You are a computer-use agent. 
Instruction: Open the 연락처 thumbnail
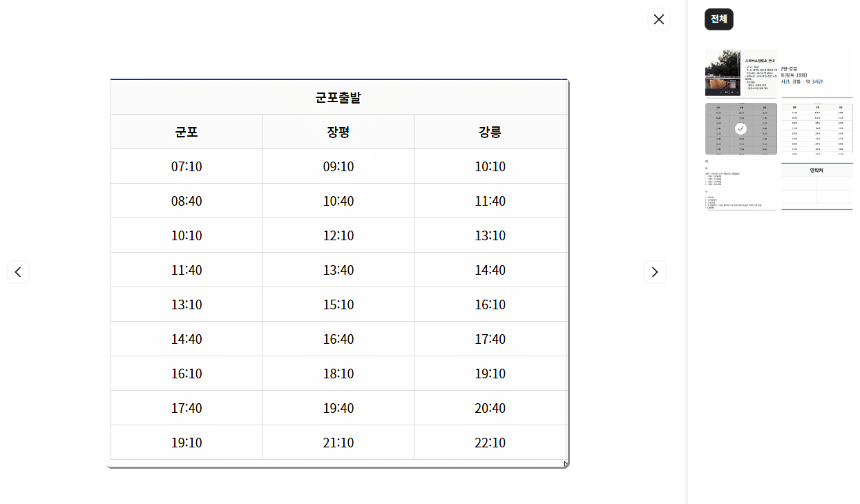click(x=817, y=185)
